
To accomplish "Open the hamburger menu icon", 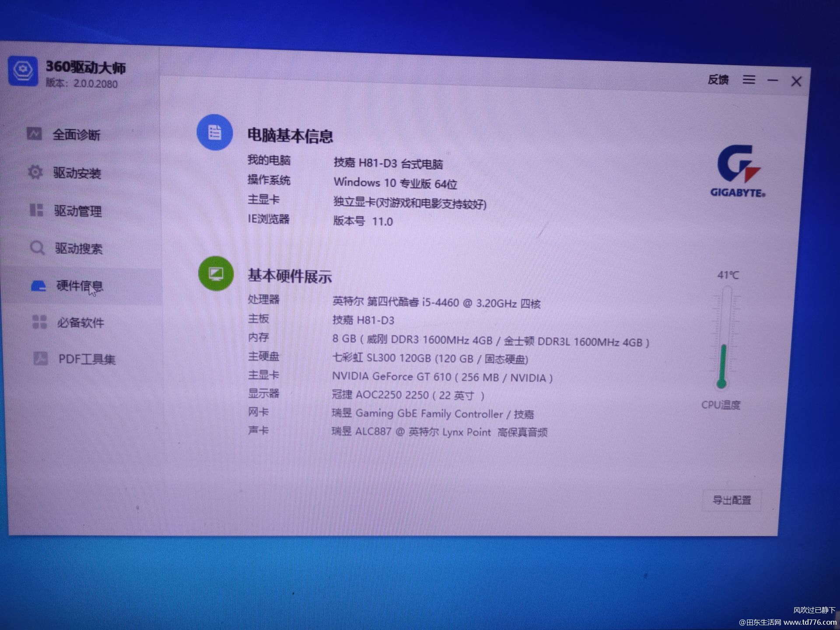I will tap(749, 80).
